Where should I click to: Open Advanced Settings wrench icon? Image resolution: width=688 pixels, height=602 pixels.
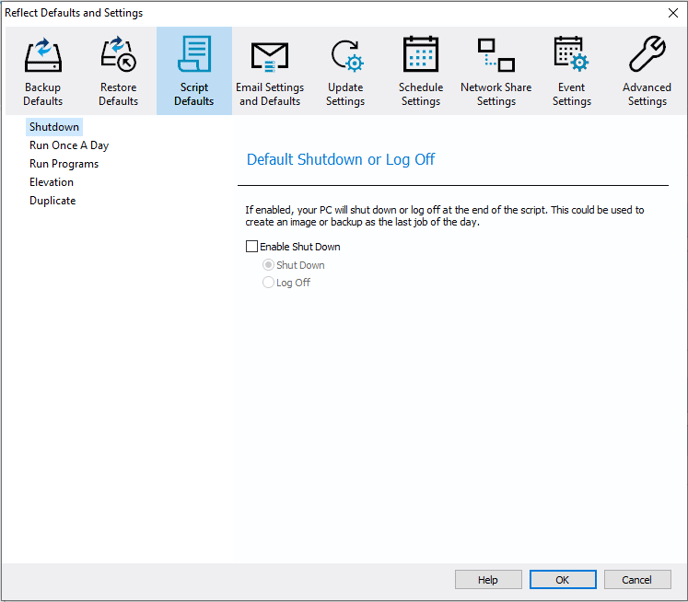pyautogui.click(x=646, y=56)
